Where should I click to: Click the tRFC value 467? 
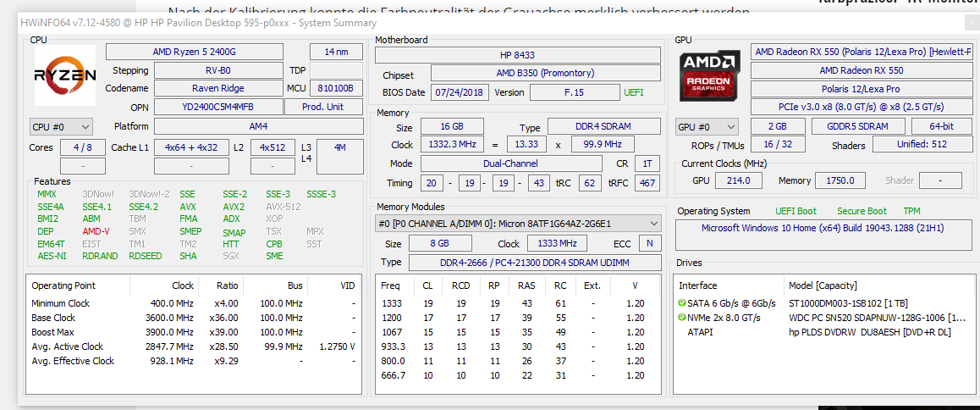click(647, 183)
